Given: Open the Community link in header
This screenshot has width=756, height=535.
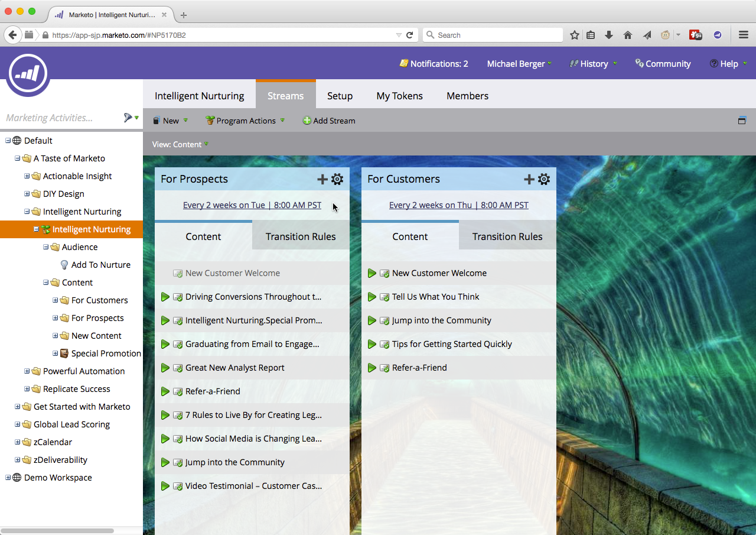Looking at the screenshot, I should pyautogui.click(x=663, y=64).
